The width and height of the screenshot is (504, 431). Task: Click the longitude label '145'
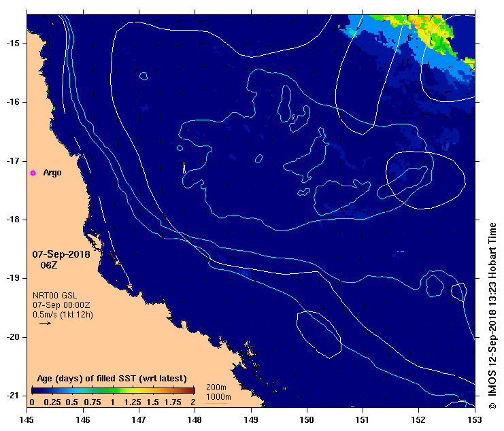[27, 419]
